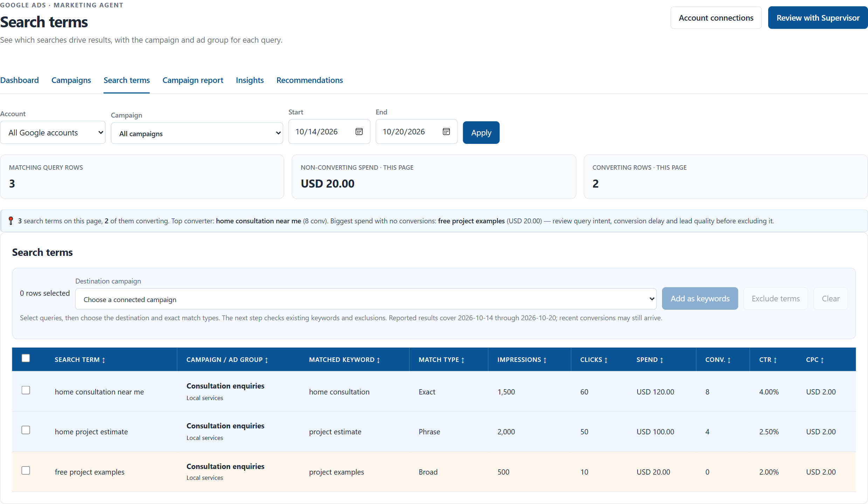Sort by Conv. column
Screen dimensions: 868x504
718,360
